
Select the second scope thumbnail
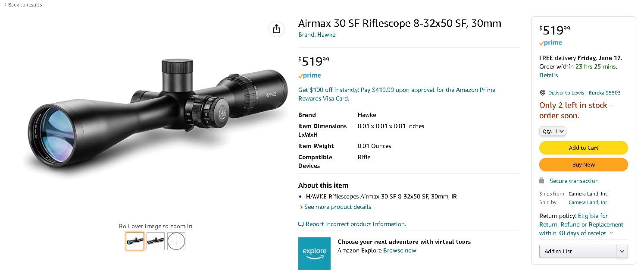tap(156, 241)
